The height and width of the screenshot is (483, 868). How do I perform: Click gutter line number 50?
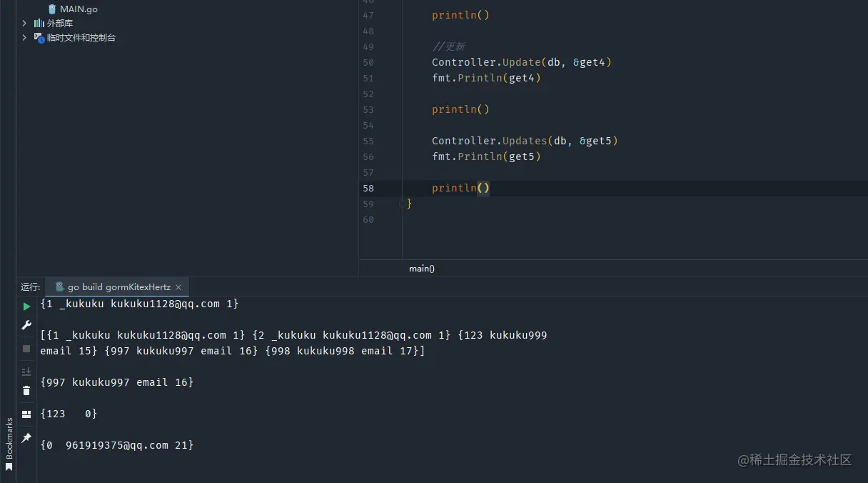pyautogui.click(x=368, y=63)
